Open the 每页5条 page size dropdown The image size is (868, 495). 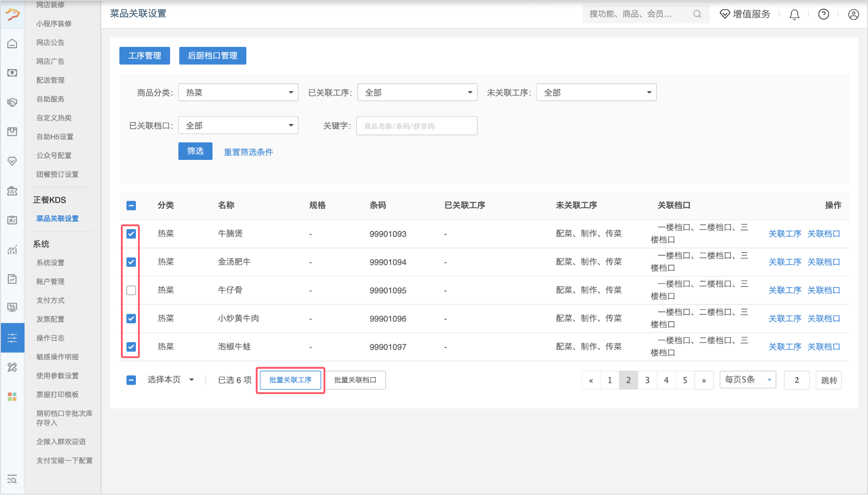click(x=748, y=380)
